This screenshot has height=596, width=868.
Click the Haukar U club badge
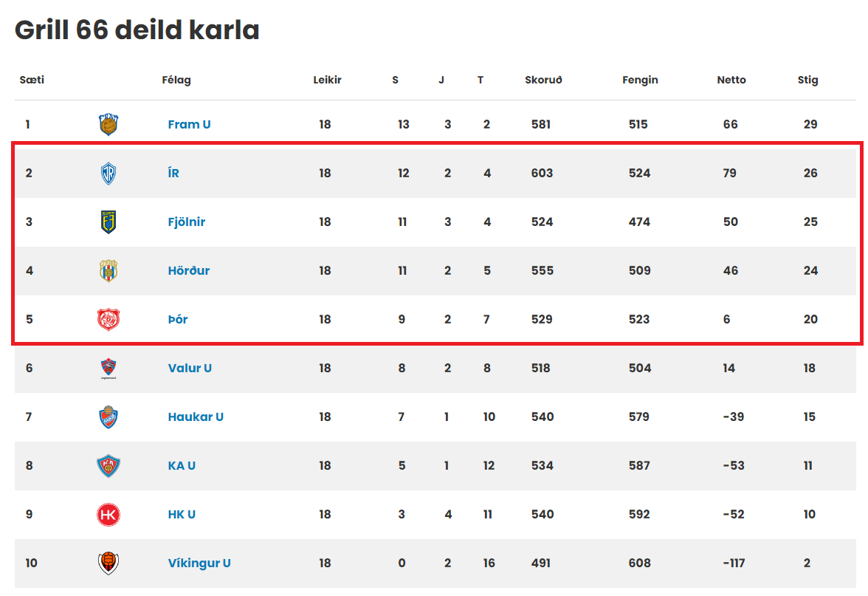pyautogui.click(x=108, y=417)
